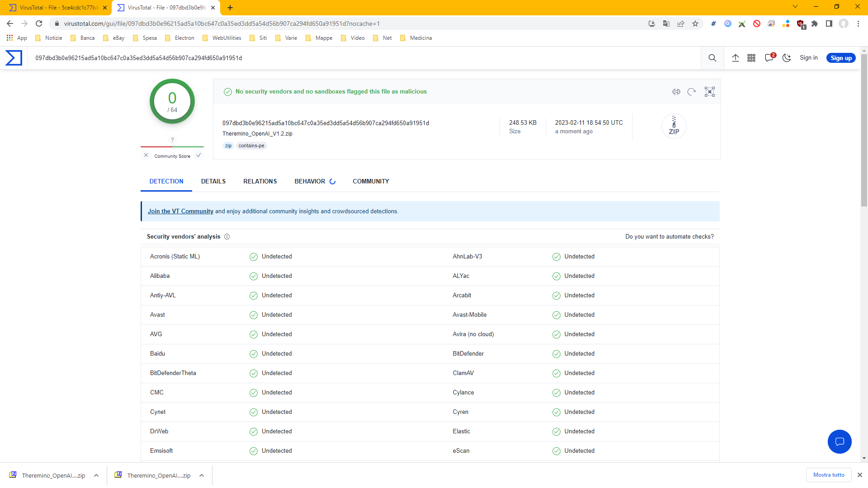Viewport: 868px width, 488px height.
Task: Reload the page in browser toolbar
Action: click(39, 23)
